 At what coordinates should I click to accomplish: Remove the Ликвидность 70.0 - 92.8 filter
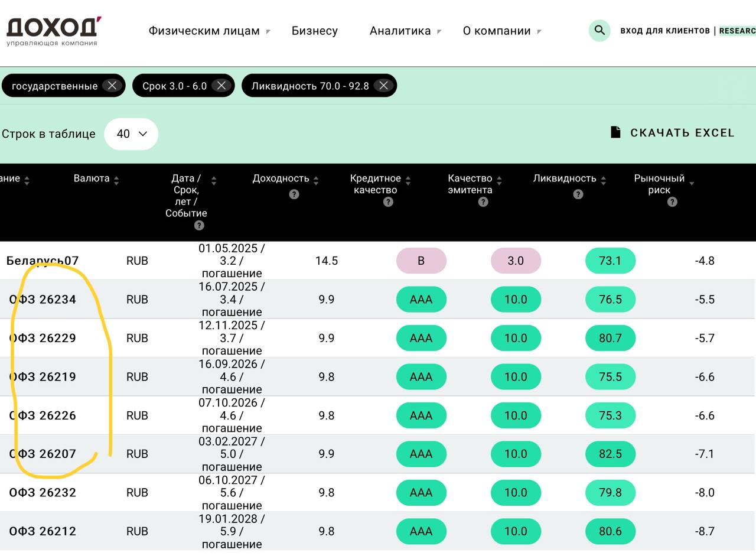click(383, 86)
